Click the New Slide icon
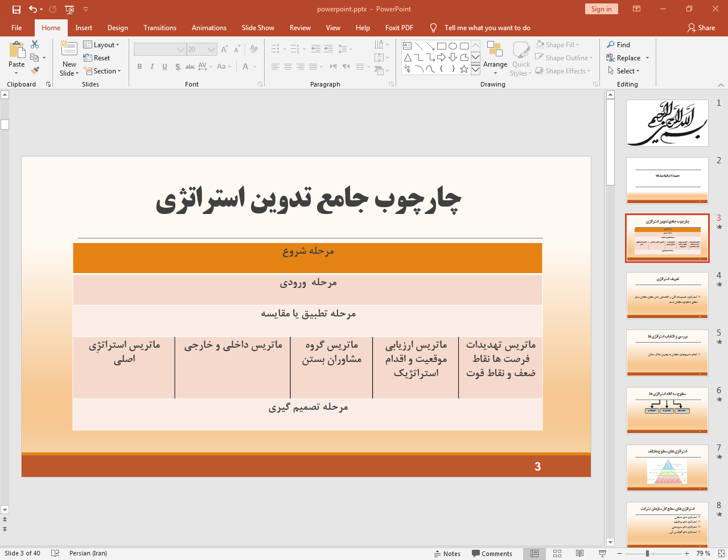The width and height of the screenshot is (728, 560). [x=69, y=48]
